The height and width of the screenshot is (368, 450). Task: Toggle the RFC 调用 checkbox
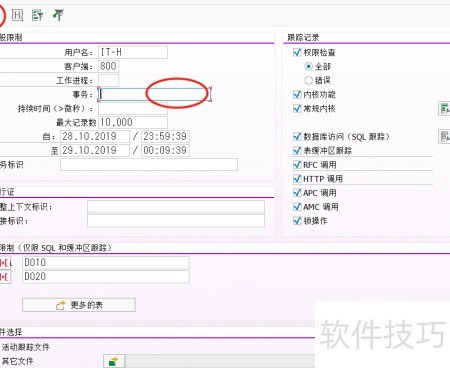coord(297,165)
